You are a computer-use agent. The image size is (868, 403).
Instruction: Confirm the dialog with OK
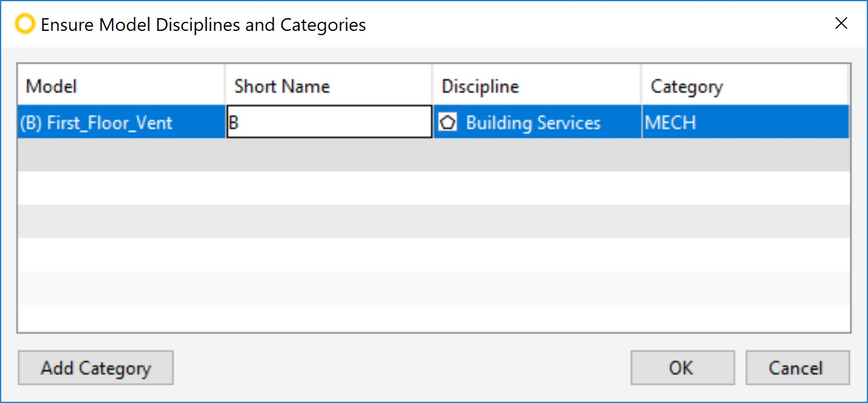point(682,368)
